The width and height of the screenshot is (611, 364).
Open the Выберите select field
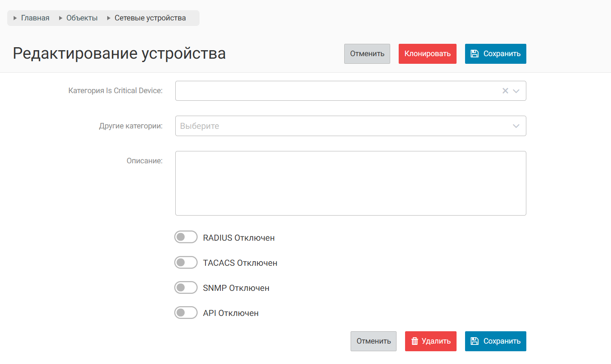point(340,126)
